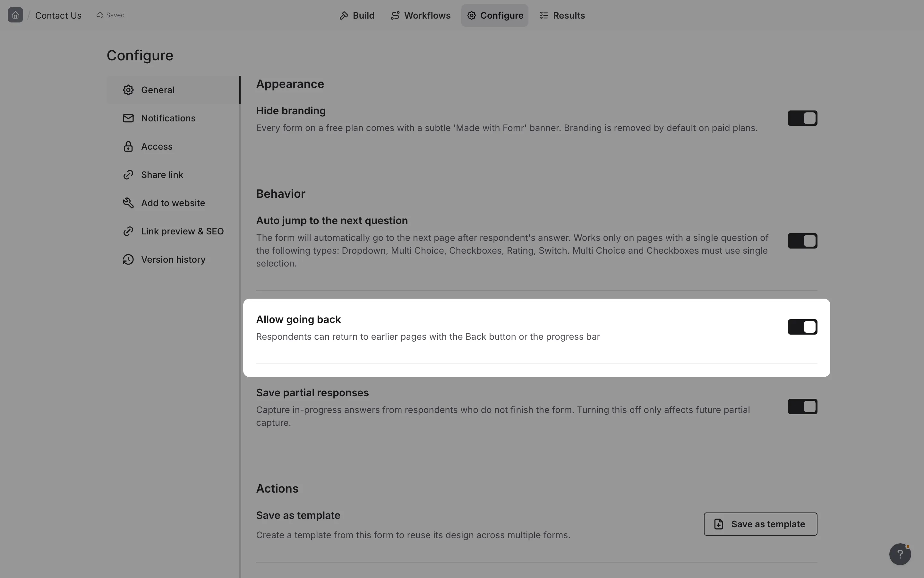Image resolution: width=924 pixels, height=578 pixels.
Task: Click the file-plus icon in Save as template button
Action: (x=719, y=524)
